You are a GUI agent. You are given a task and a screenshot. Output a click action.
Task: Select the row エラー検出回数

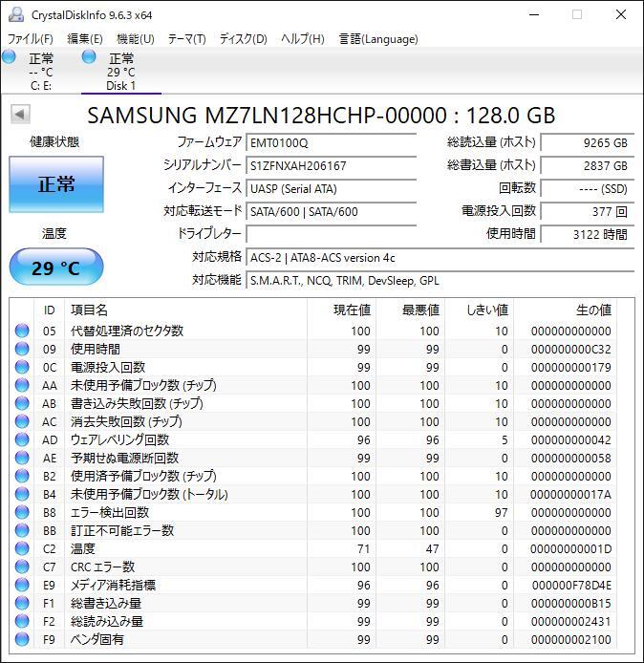coord(313,512)
